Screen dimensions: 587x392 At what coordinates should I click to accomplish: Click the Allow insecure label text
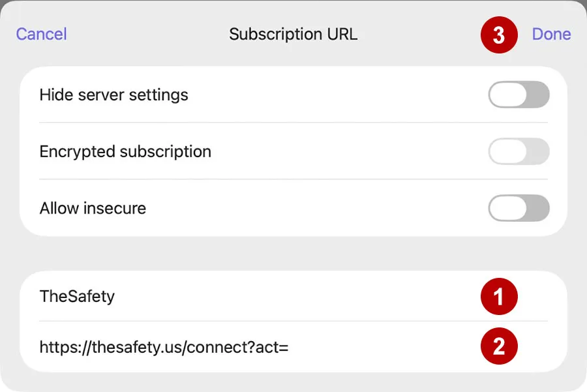point(93,208)
